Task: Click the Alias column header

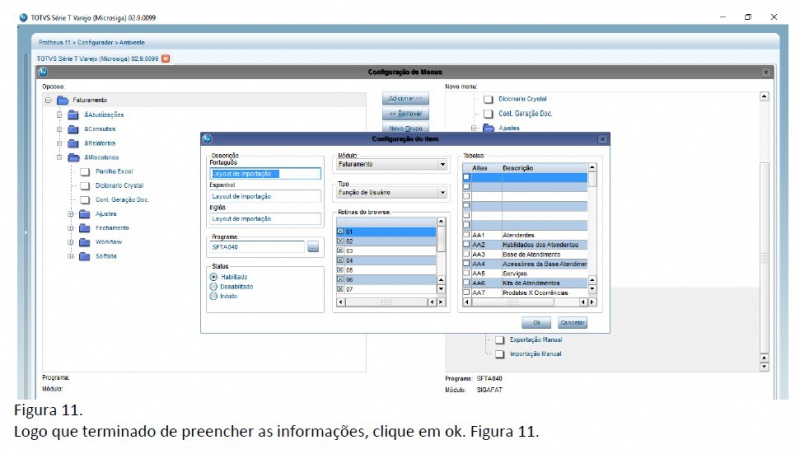Action: click(480, 168)
